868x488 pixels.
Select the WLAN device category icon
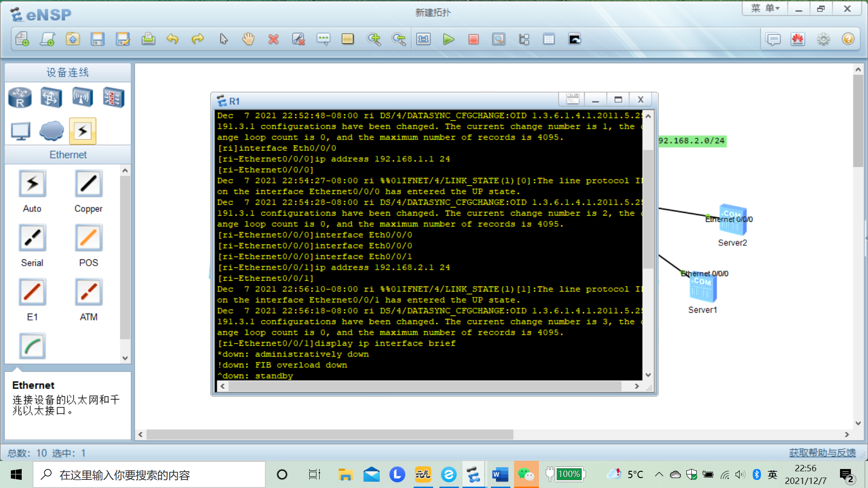[82, 98]
